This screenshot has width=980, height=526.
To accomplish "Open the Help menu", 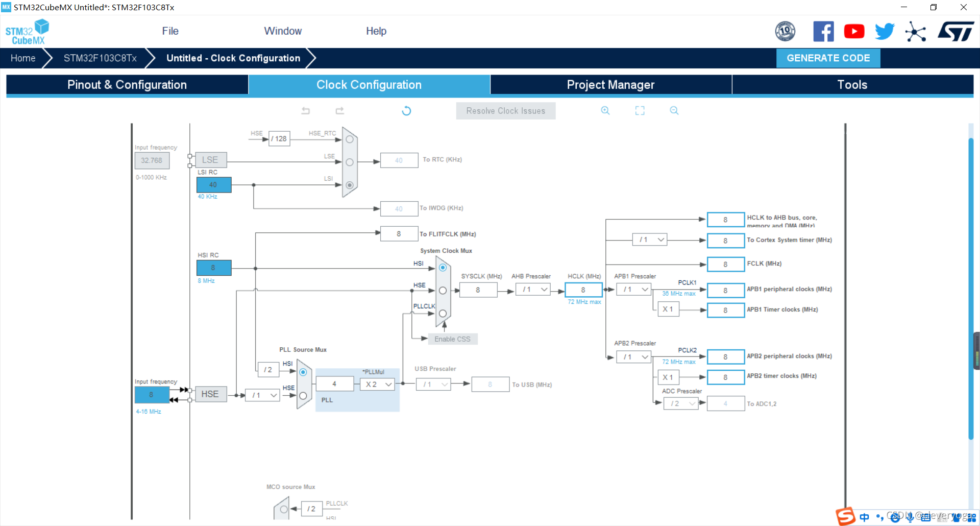I will 376,31.
